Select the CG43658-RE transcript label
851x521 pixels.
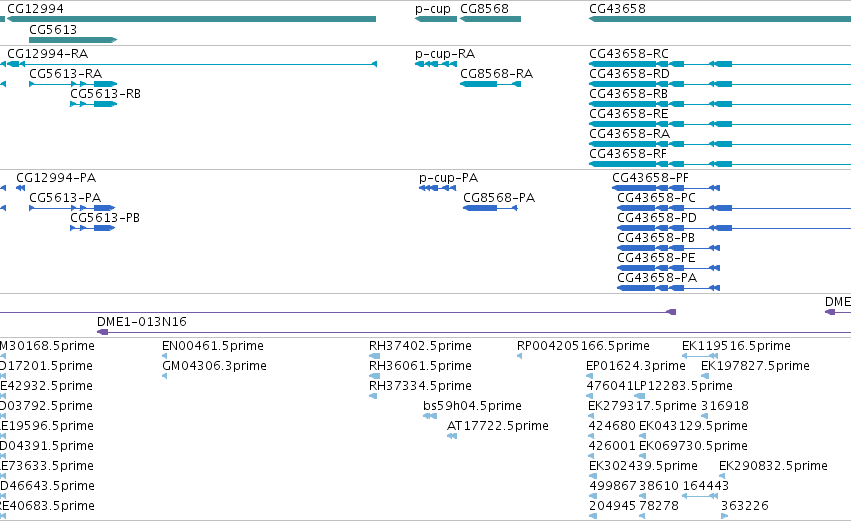628,114
